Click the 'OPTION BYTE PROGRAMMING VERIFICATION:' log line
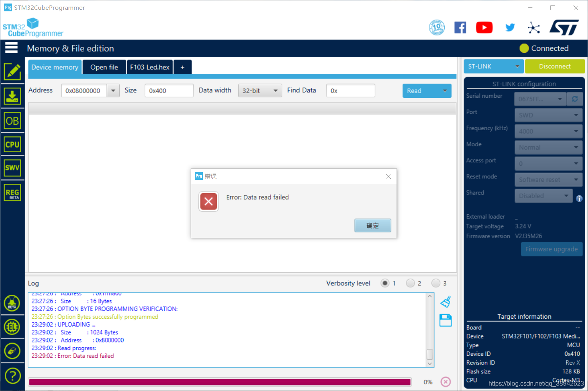588x391 pixels. coord(105,309)
